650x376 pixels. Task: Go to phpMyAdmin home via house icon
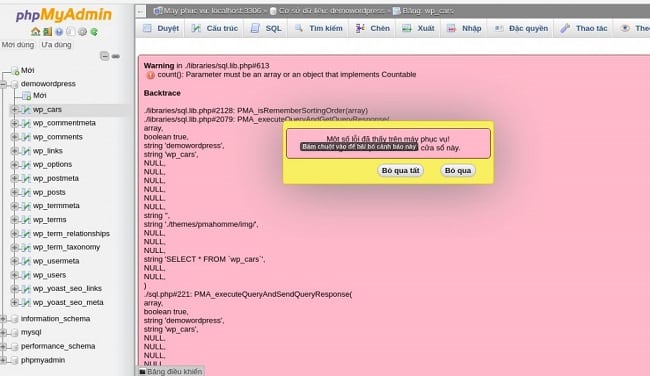(x=36, y=32)
